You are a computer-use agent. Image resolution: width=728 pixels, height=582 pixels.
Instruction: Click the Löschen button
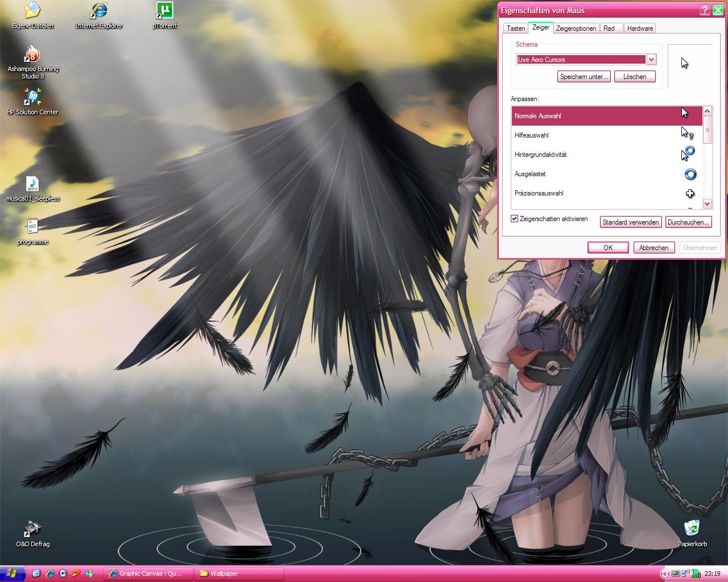[635, 77]
